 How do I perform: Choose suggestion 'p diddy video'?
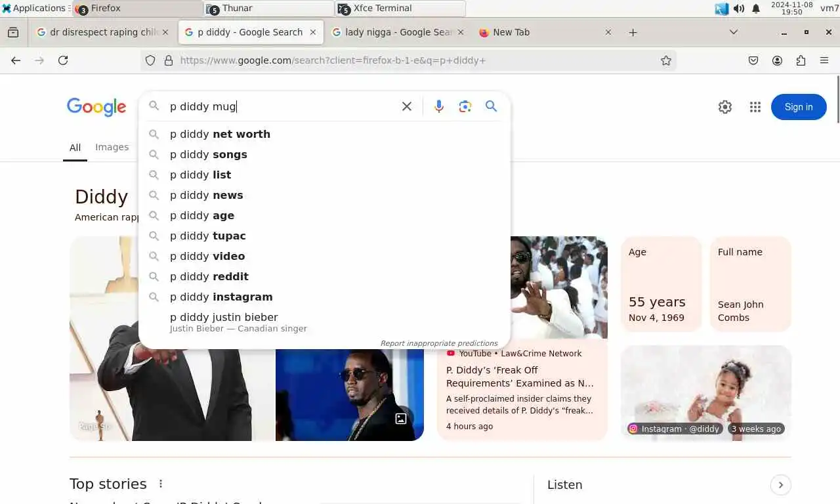point(324,256)
